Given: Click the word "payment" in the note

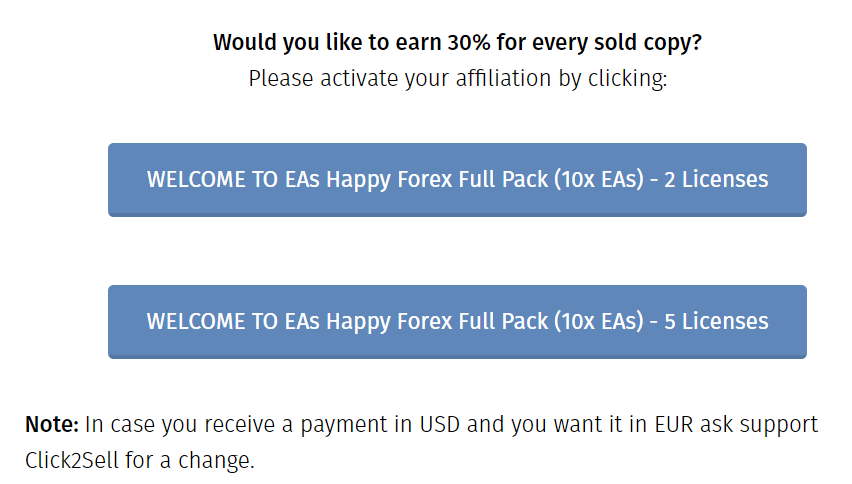Looking at the screenshot, I should [x=349, y=424].
